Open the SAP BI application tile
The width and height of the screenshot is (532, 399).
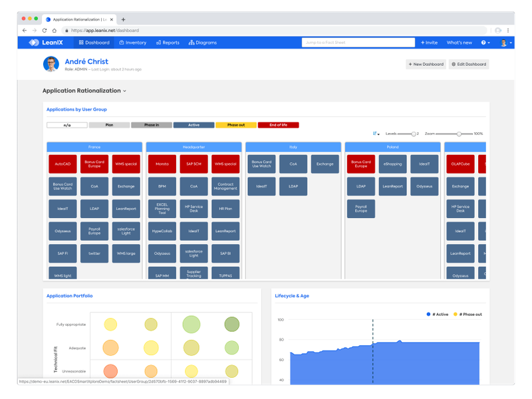point(225,253)
